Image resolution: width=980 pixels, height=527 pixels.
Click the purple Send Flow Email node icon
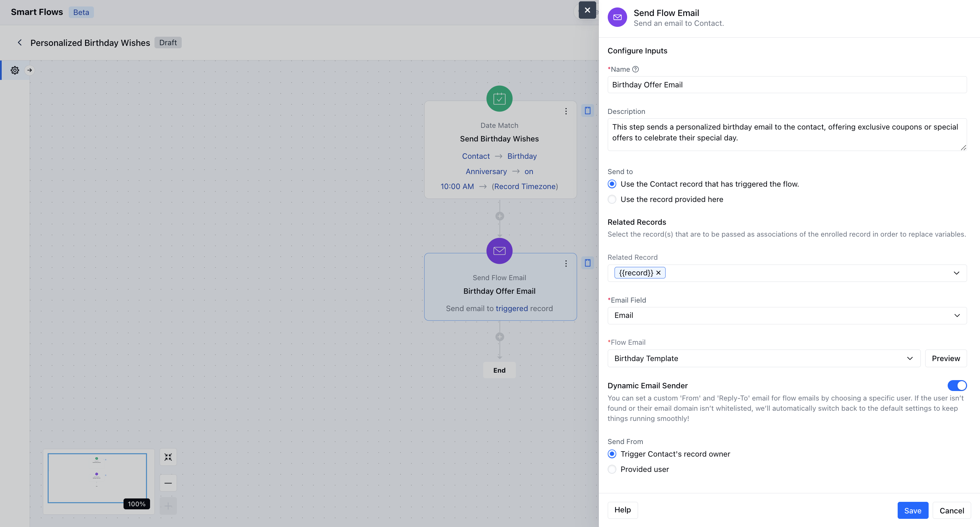[499, 251]
